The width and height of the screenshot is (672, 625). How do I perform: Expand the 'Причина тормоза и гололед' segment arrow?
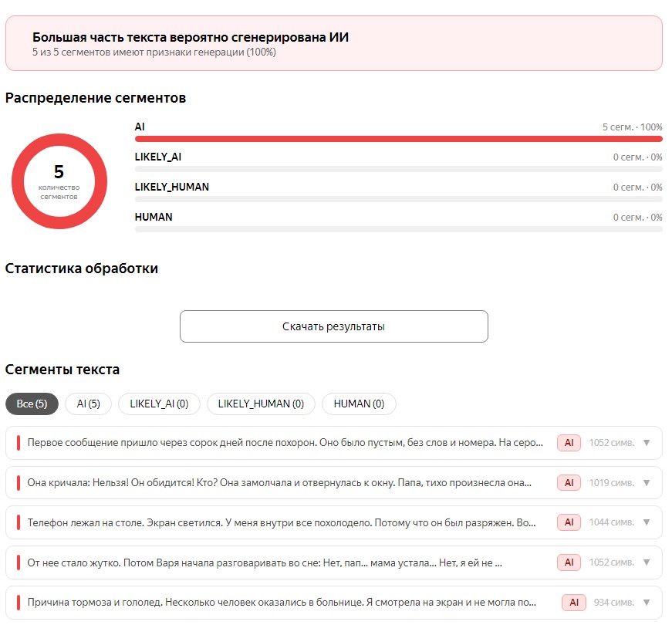[x=647, y=603]
